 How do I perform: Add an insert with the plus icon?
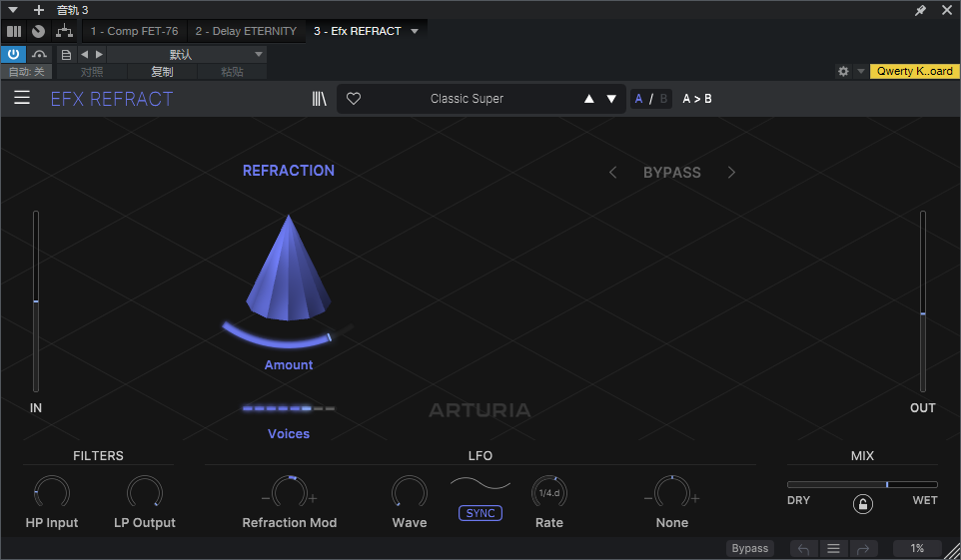point(39,10)
